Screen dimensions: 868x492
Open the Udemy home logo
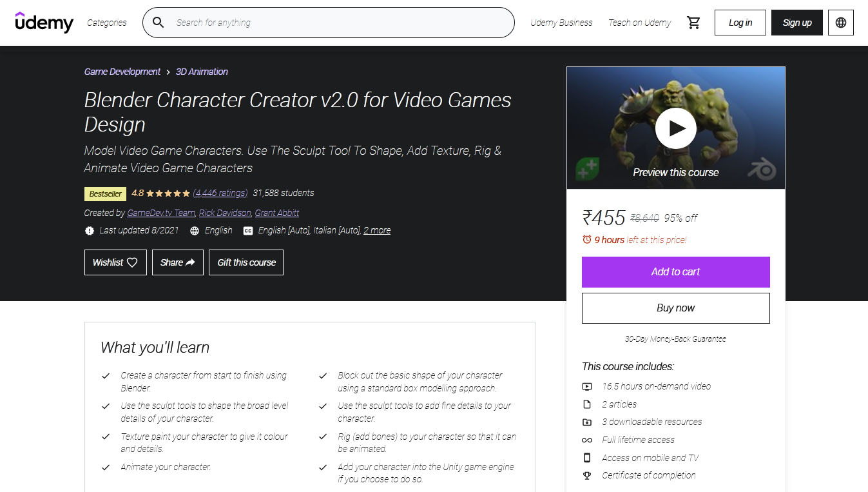point(44,23)
